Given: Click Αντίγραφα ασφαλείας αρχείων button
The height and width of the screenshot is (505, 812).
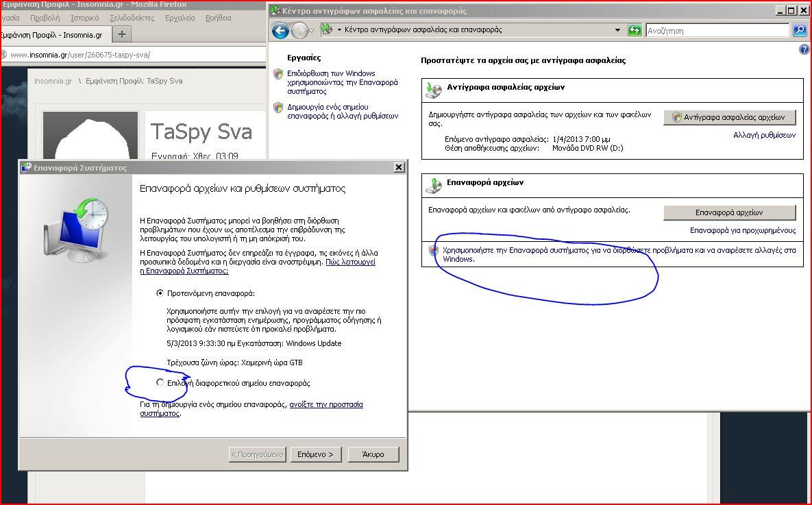Looking at the screenshot, I should [729, 117].
